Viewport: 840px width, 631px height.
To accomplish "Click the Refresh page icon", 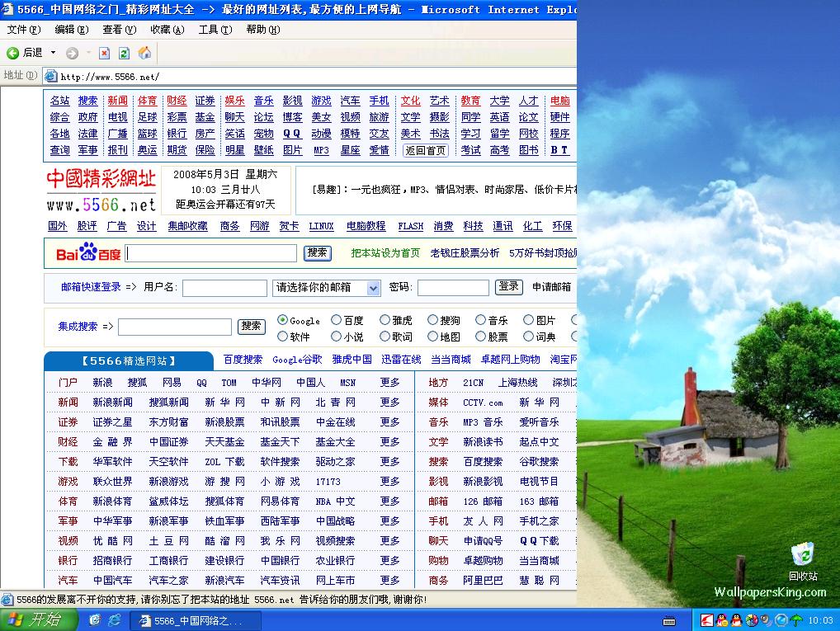I will point(124,53).
